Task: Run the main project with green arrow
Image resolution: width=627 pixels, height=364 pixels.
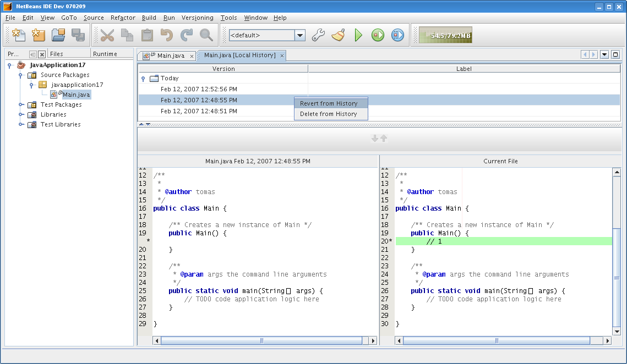Action: (x=358, y=35)
